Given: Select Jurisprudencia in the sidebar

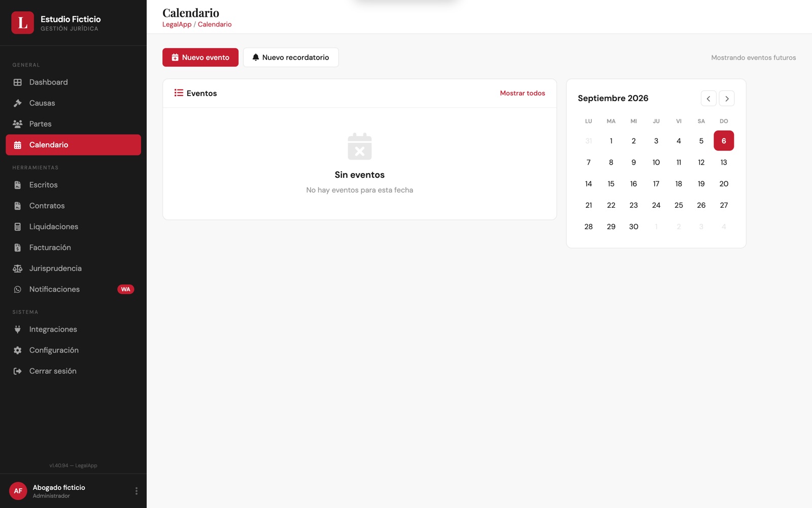Looking at the screenshot, I should click(73, 268).
